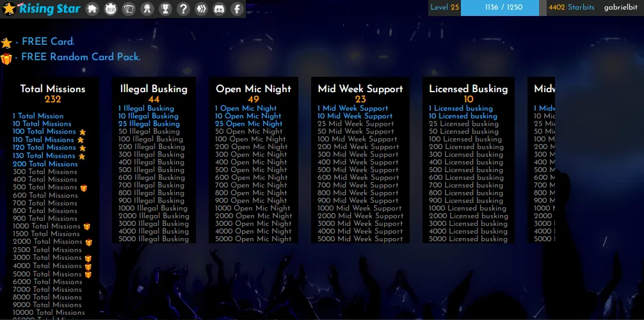Screen dimensions: 644x320
Task: Click the 10 Licensed busking achievement
Action: (x=463, y=116)
